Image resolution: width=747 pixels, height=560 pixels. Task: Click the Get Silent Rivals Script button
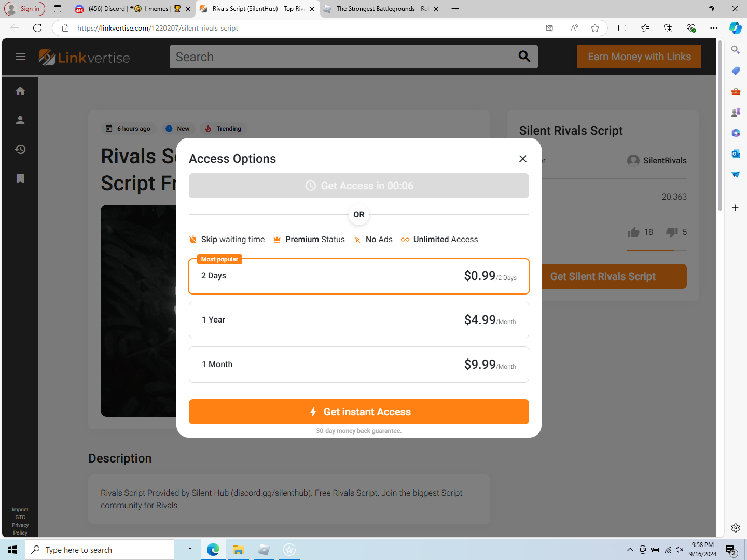[x=603, y=276]
